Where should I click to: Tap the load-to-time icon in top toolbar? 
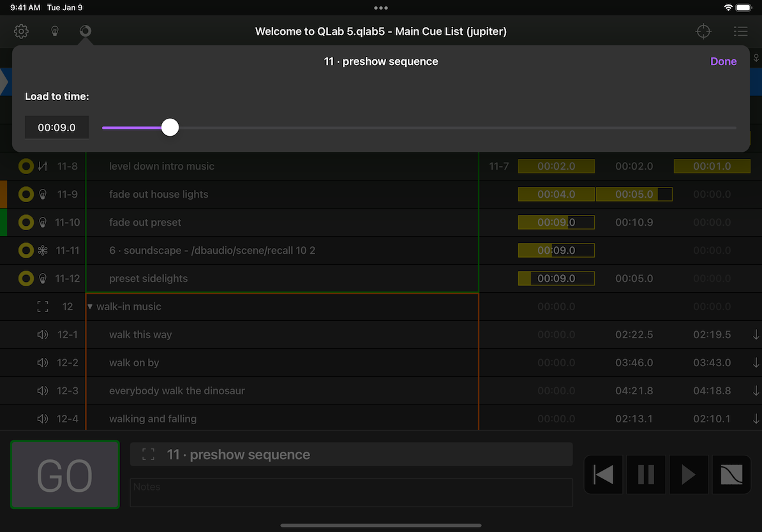click(x=84, y=31)
